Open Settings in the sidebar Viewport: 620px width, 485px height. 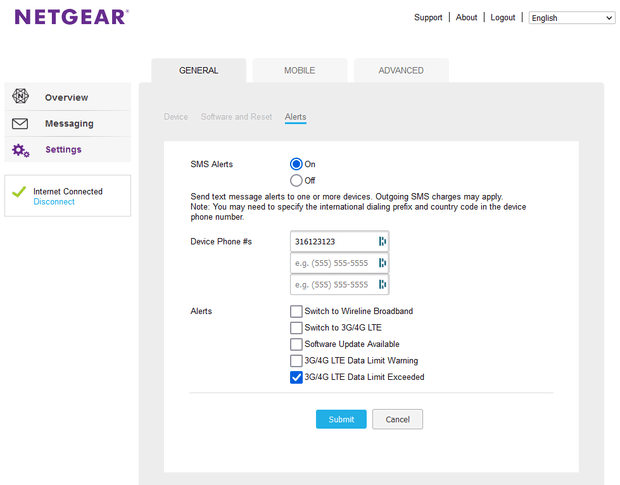68,150
